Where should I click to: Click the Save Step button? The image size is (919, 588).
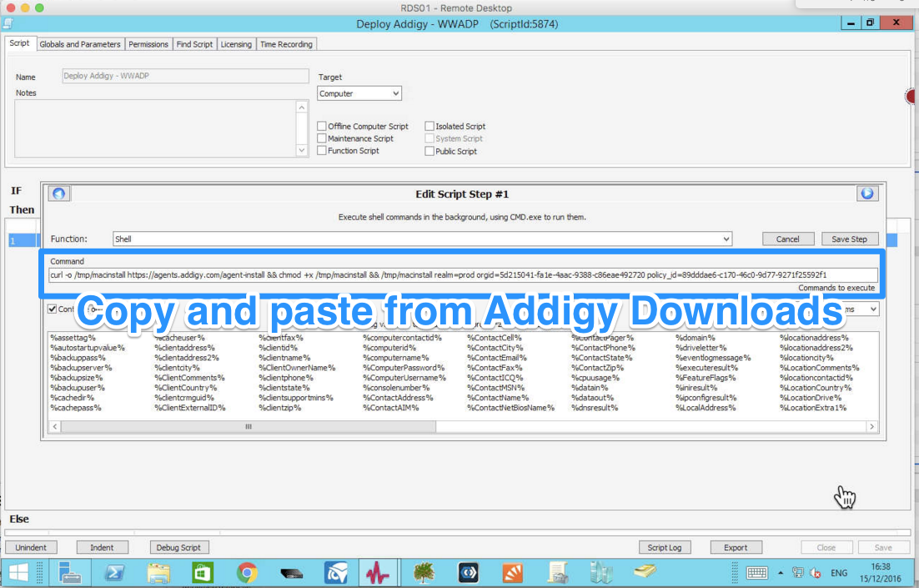point(849,239)
